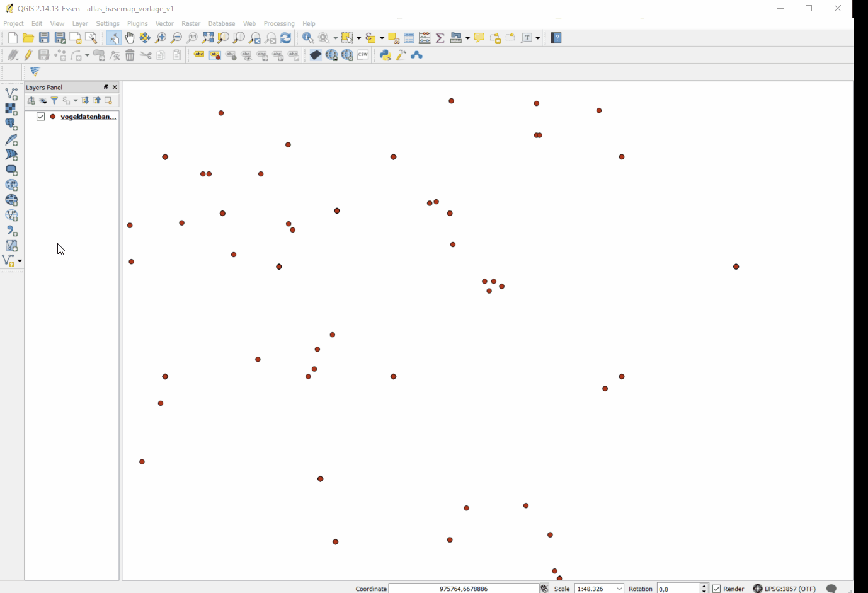868x593 pixels.
Task: Open the Attribute Table icon
Action: click(408, 38)
